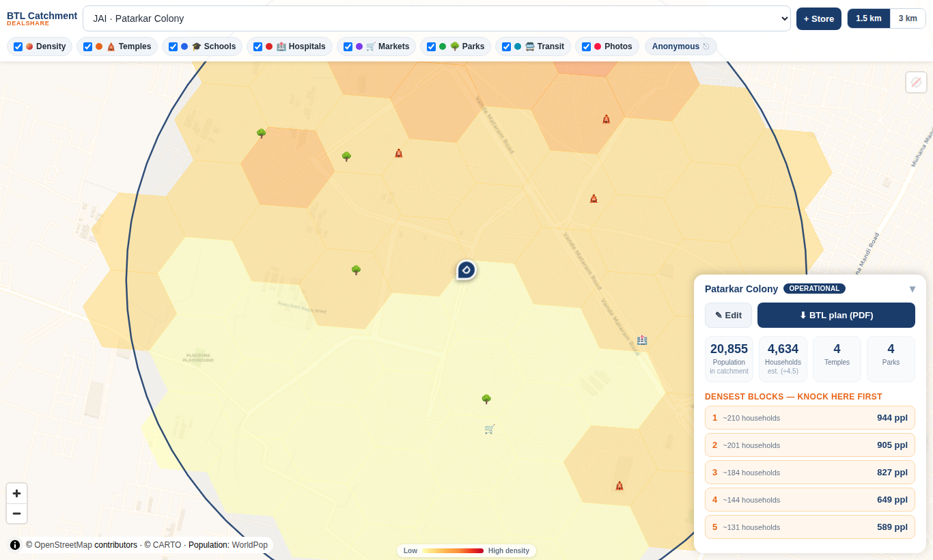Uncheck the Photos layer checkbox

click(587, 46)
